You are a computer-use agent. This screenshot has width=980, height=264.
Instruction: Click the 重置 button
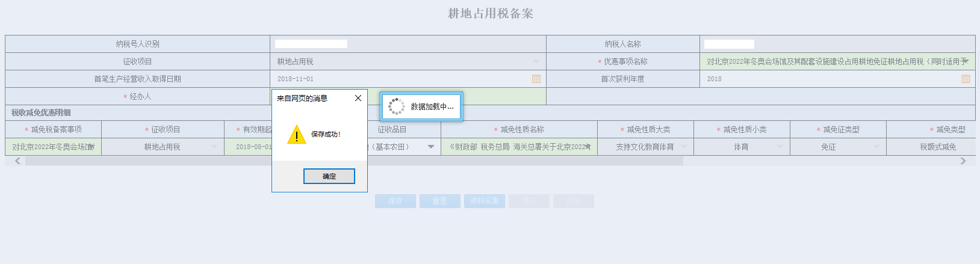(439, 201)
